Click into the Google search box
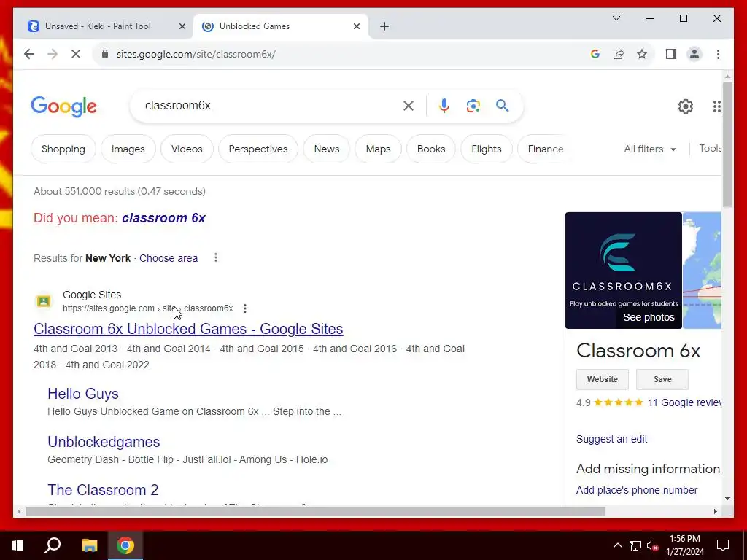This screenshot has width=747, height=560. 271,106
